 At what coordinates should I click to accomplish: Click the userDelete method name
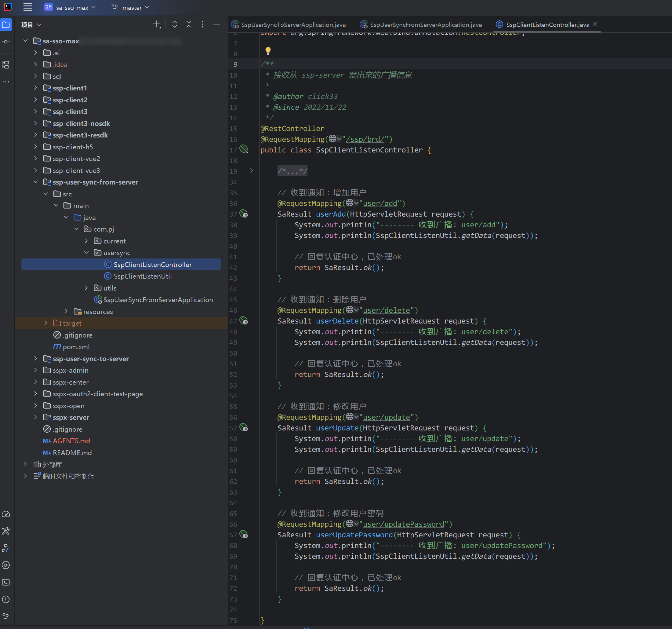[x=337, y=321]
